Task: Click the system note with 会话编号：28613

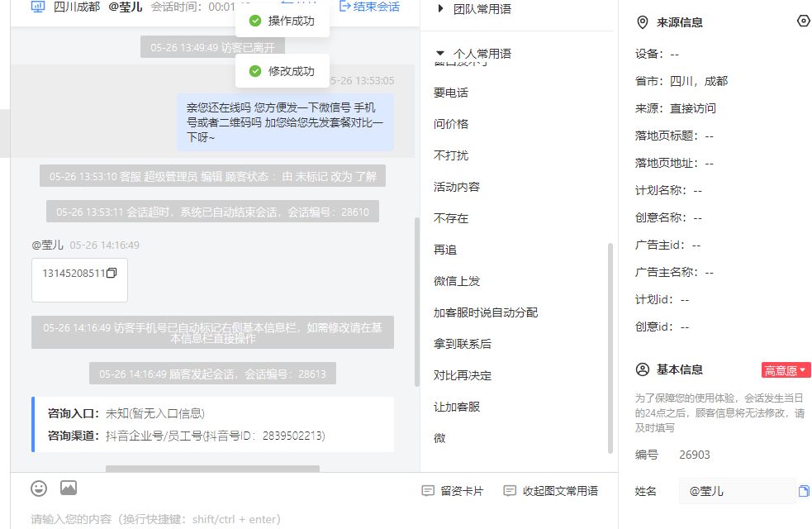Action: click(x=212, y=374)
